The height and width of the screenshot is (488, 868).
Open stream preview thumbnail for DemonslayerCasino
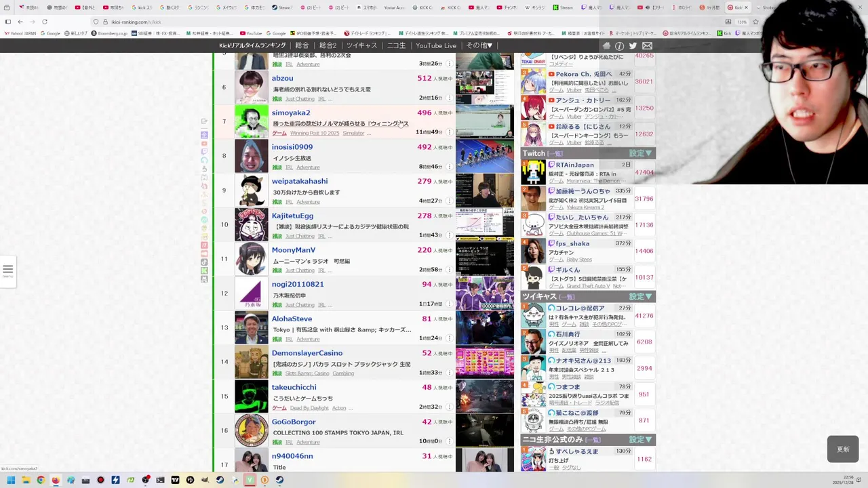point(484,362)
